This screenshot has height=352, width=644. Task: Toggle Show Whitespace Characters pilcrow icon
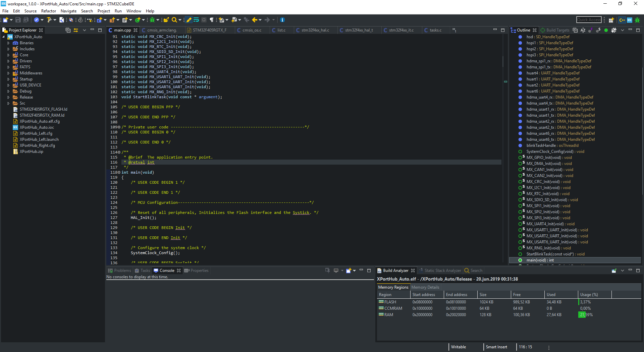[212, 20]
